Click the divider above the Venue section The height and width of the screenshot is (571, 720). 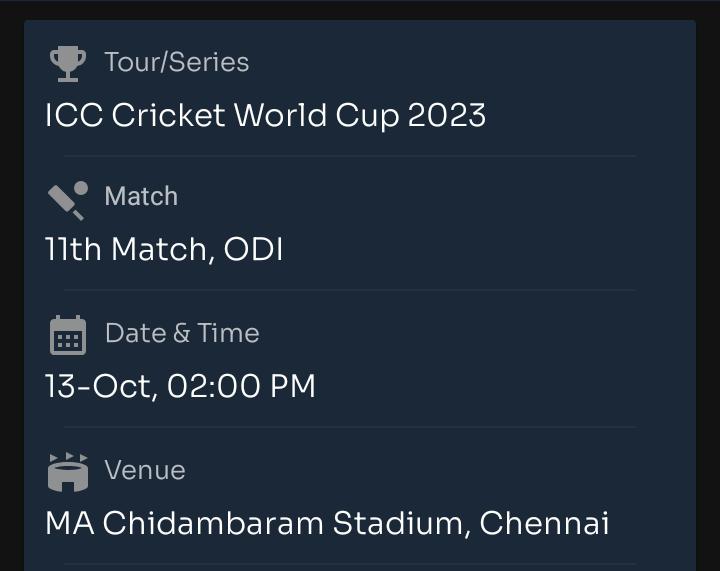pos(350,427)
